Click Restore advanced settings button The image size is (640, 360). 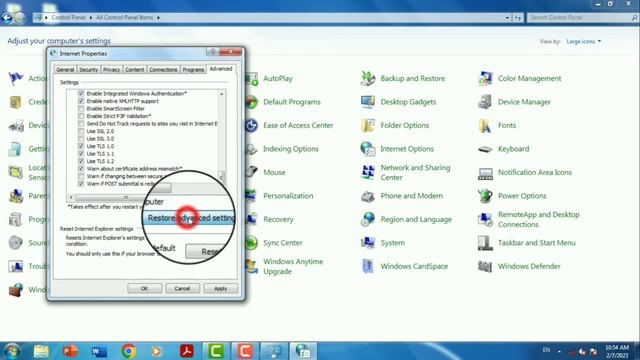190,218
